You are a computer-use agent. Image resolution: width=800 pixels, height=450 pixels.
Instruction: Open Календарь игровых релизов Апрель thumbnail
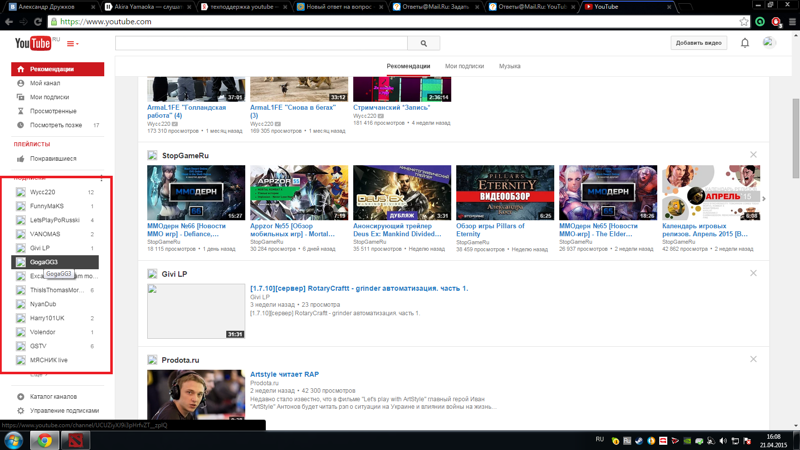point(711,193)
